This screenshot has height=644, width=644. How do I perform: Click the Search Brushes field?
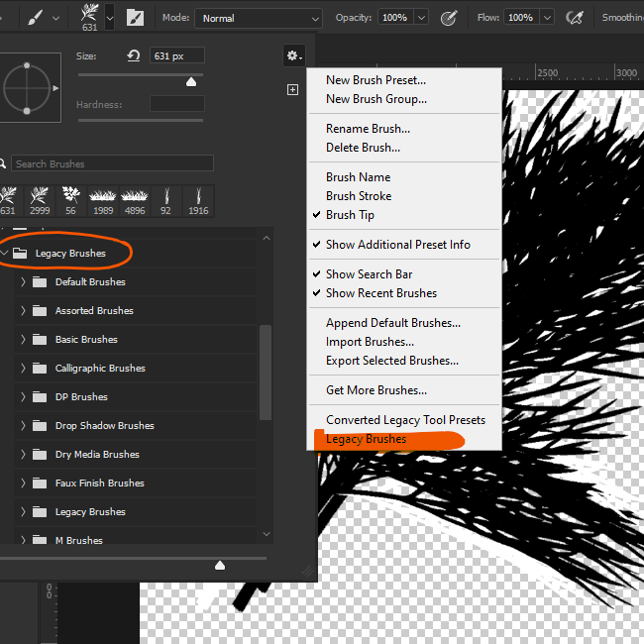pos(112,163)
